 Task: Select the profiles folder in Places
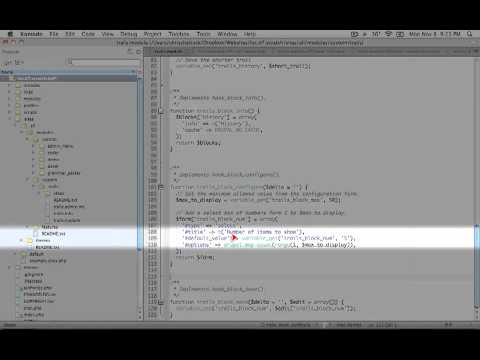tap(31, 105)
